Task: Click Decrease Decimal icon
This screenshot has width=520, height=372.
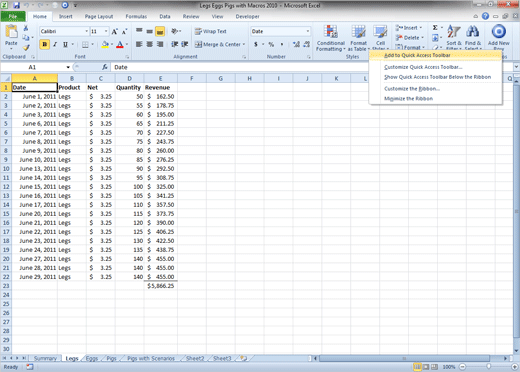Action: (306, 44)
